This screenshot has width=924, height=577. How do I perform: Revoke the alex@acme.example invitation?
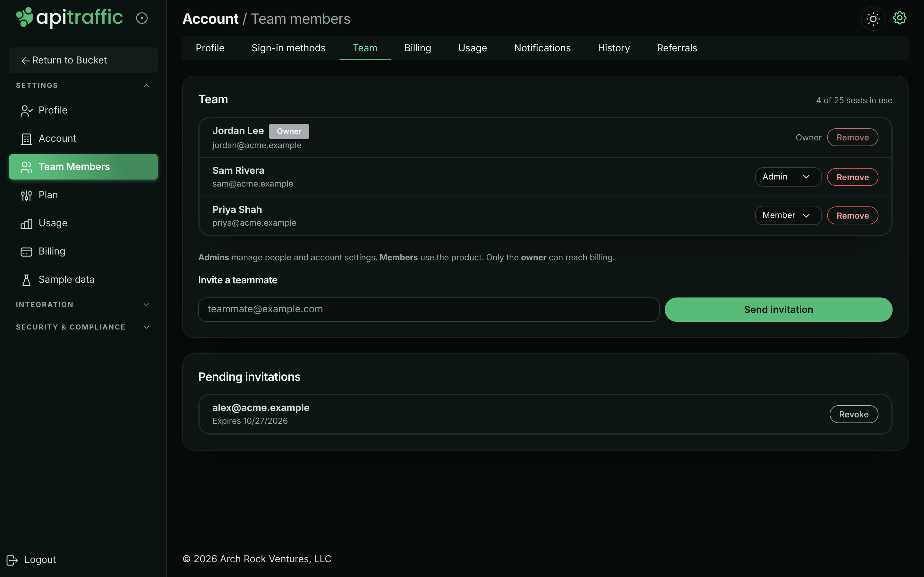[854, 414]
